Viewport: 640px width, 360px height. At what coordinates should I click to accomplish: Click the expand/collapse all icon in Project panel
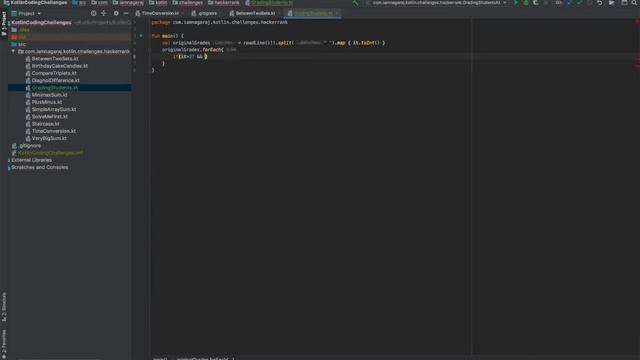point(104,13)
